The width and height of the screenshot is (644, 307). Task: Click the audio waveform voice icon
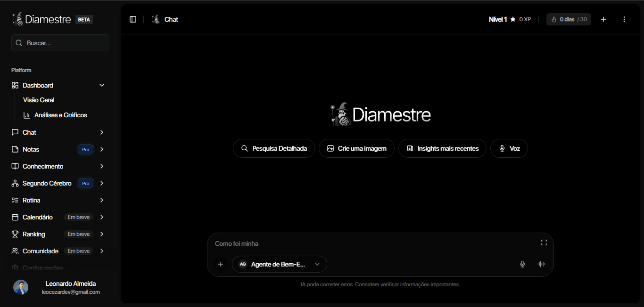541,264
